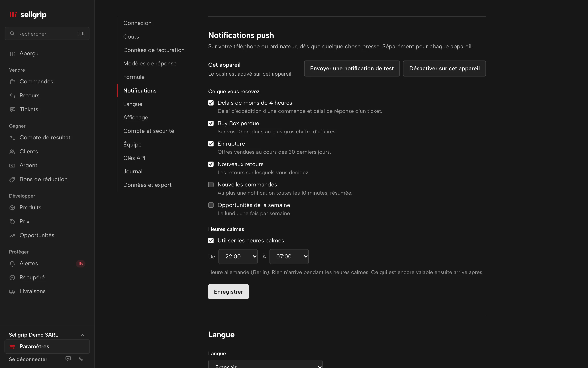Screen dimensions: 588x368
Task: Open feedback via speech bubble icon
Action: pos(68,359)
